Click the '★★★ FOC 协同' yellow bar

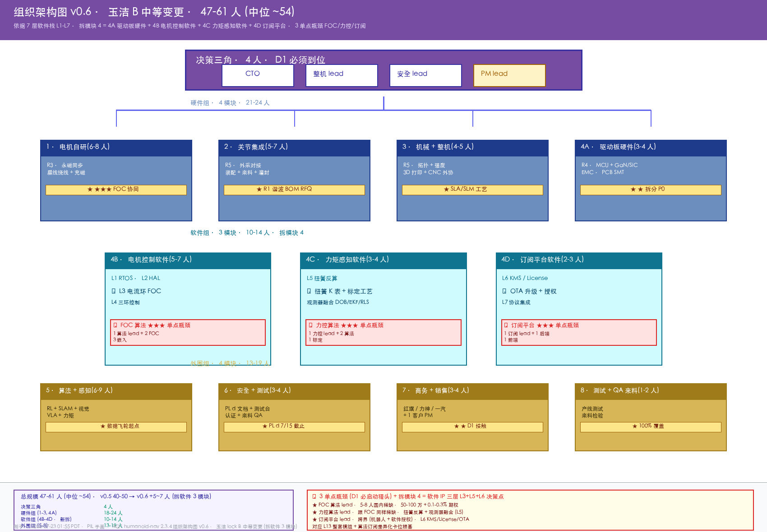point(116,190)
